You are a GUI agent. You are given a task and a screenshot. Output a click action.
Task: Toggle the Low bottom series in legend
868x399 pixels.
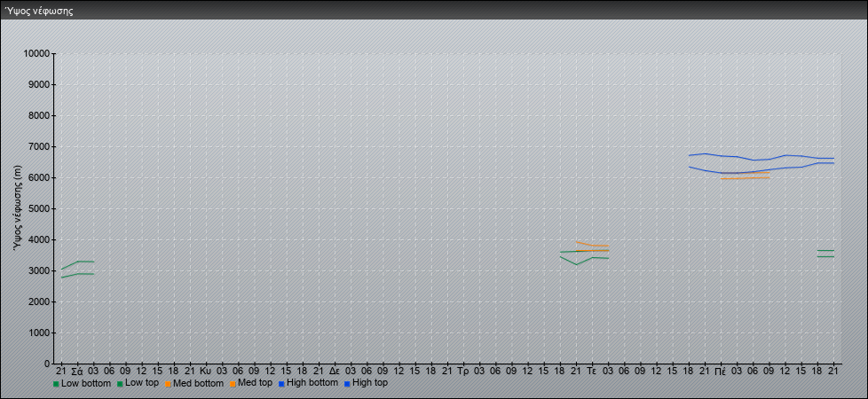(82, 383)
